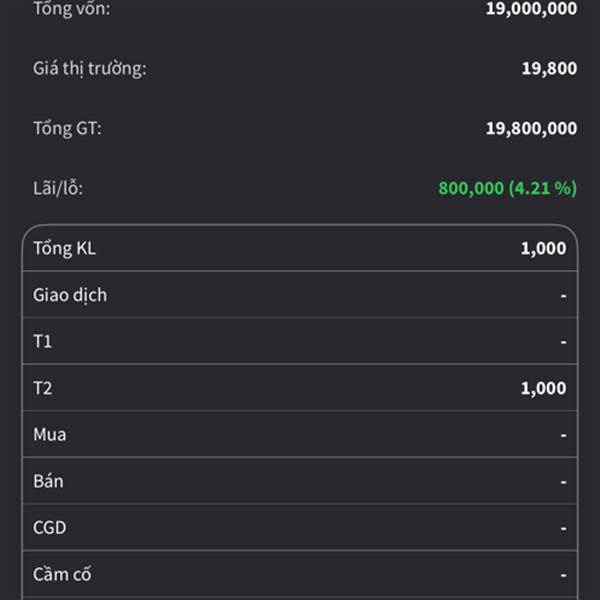Viewport: 600px width, 600px height.
Task: Select the 19,800,000 total value figure
Action: (x=530, y=128)
